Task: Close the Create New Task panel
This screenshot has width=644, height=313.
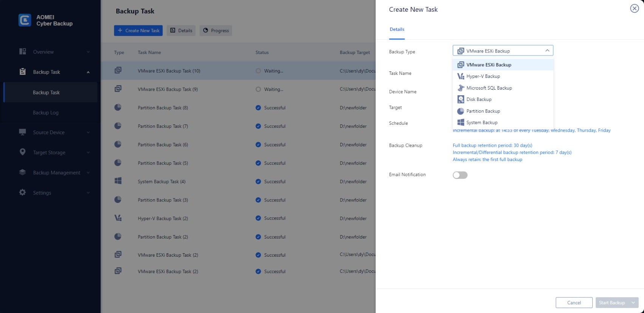Action: 634,8
